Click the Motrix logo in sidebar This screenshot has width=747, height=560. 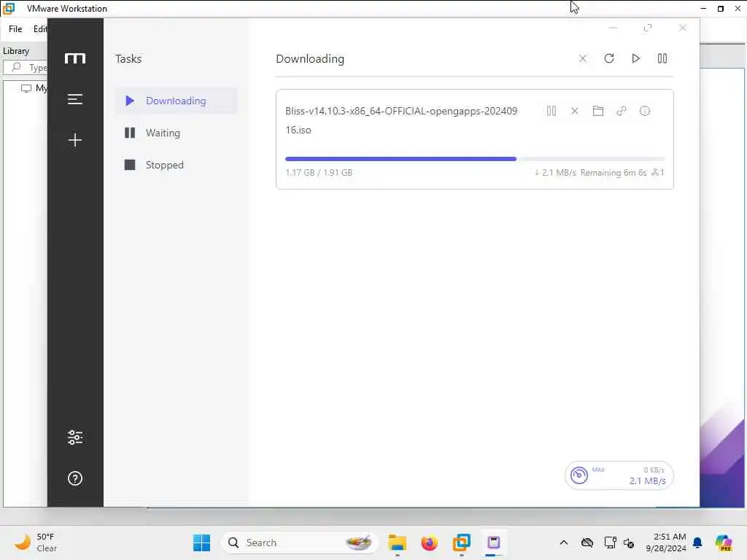75,58
